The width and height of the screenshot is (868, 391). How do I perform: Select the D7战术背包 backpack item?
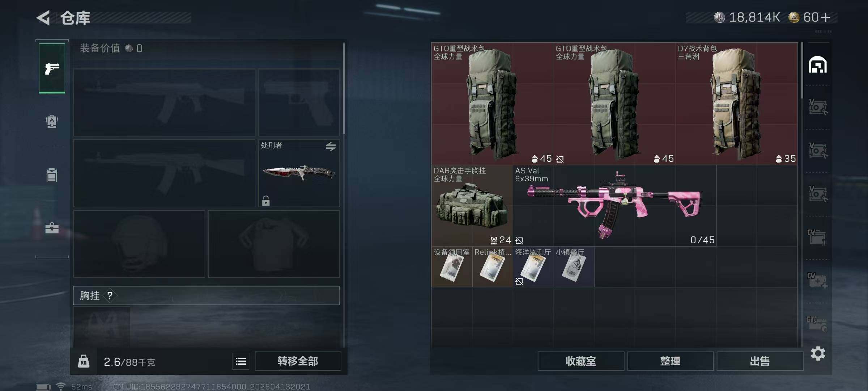[x=737, y=104]
